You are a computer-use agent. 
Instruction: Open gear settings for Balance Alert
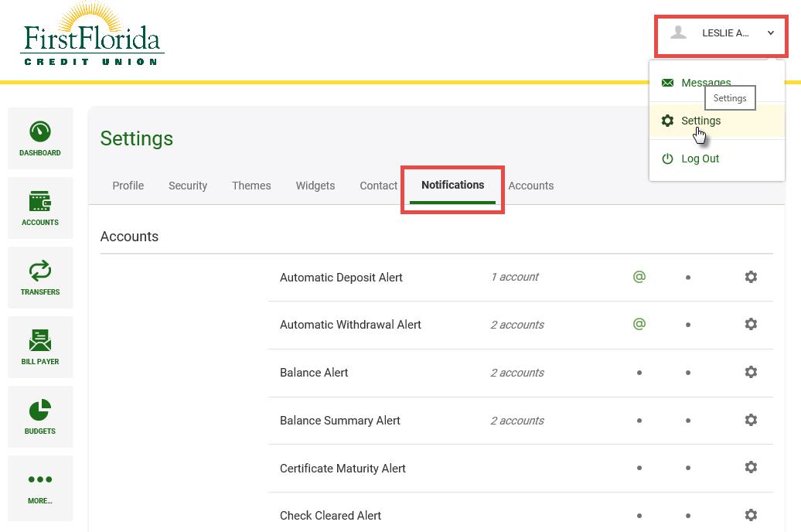click(x=750, y=372)
